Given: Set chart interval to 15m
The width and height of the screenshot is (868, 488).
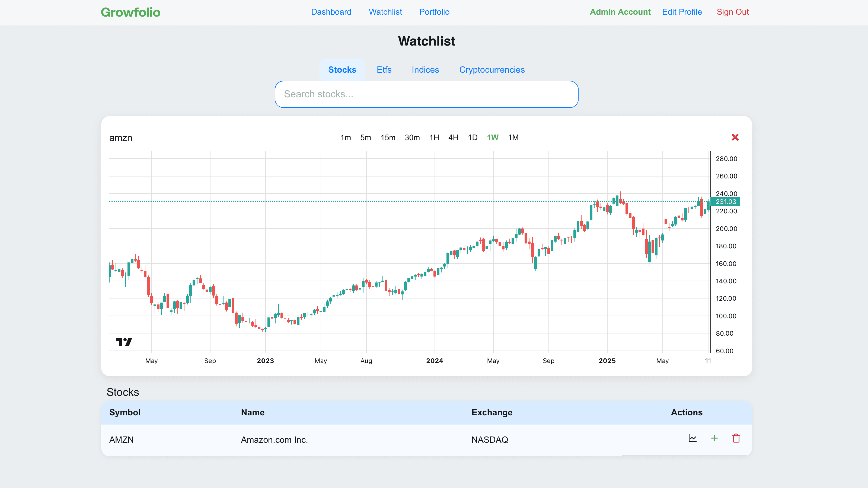Looking at the screenshot, I should 388,137.
